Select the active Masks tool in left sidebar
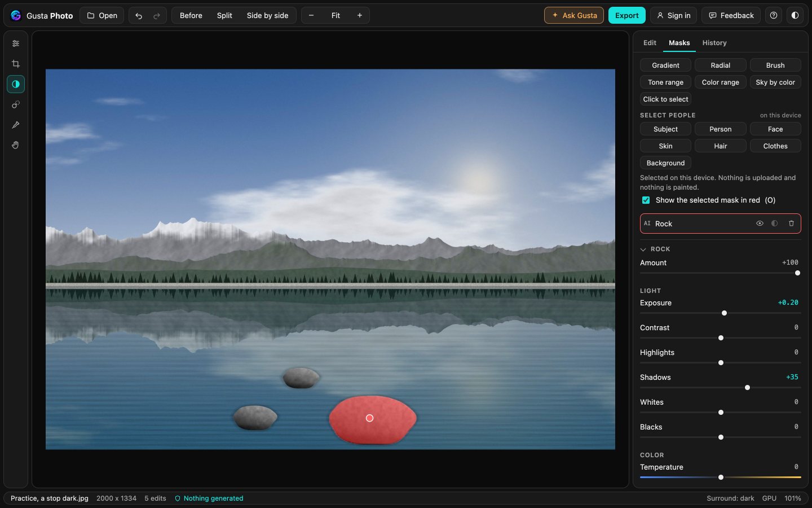Image resolution: width=812 pixels, height=508 pixels. (x=16, y=84)
